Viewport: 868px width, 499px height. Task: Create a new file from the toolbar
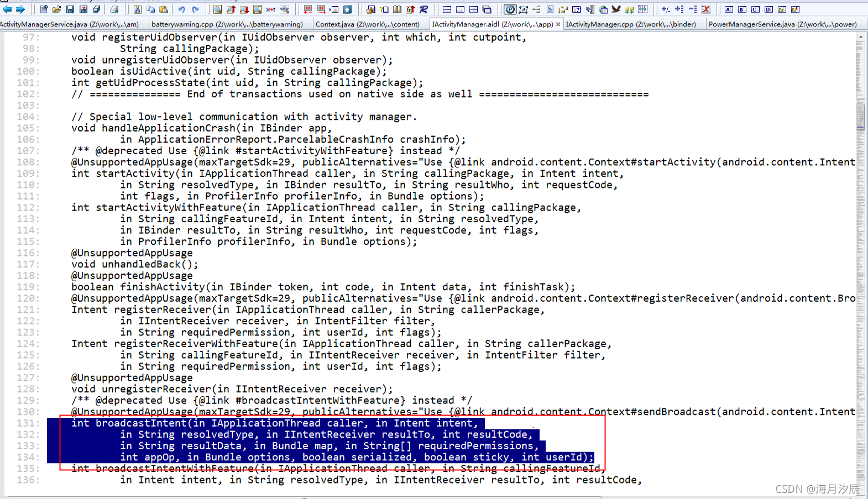pyautogui.click(x=44, y=9)
